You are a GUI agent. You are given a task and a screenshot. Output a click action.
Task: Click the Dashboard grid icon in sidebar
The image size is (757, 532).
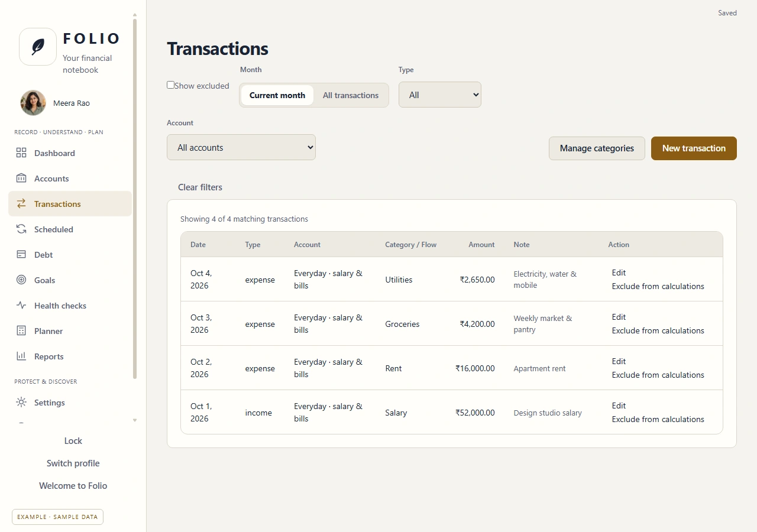21,153
